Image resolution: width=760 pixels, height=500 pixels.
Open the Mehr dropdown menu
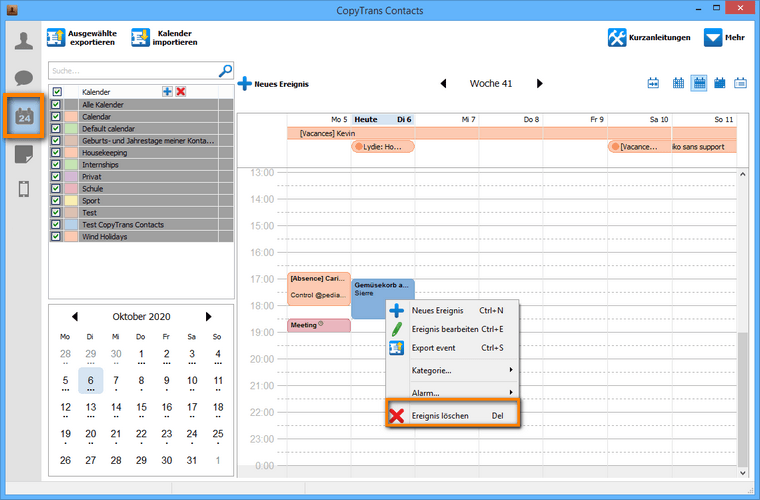coord(724,37)
